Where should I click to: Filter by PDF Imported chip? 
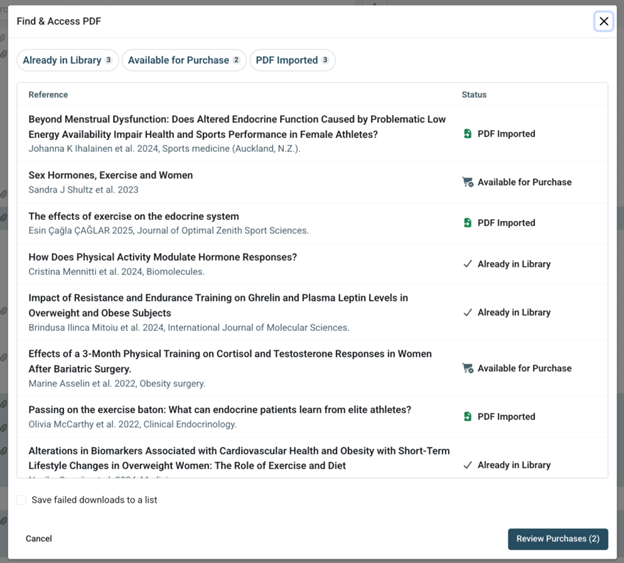(x=292, y=60)
